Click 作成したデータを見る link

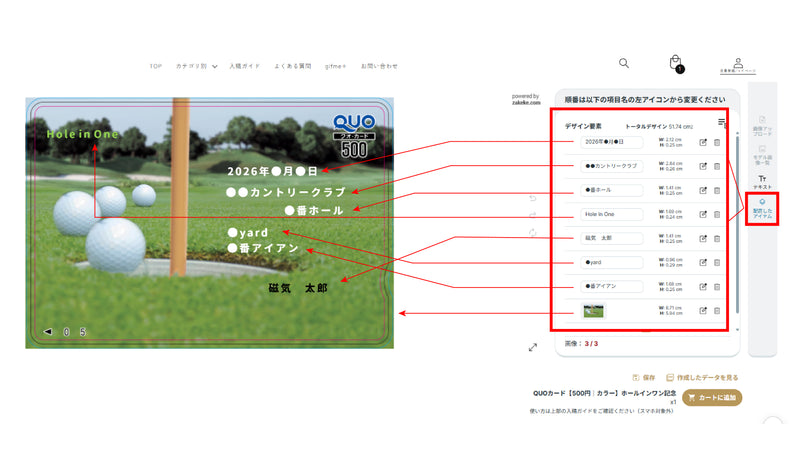702,378
